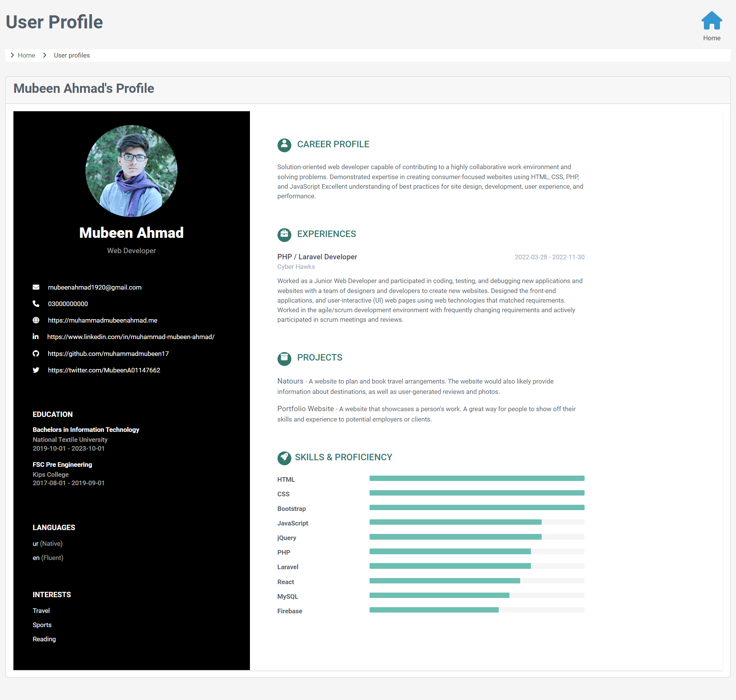Click the globe website icon
Viewport: 736px width, 700px height.
click(36, 320)
